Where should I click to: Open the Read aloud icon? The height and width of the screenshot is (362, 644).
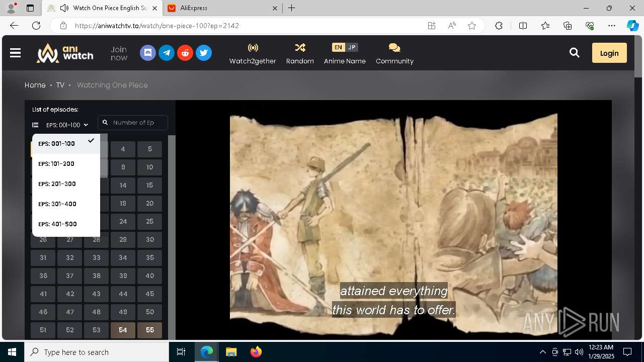click(x=452, y=26)
